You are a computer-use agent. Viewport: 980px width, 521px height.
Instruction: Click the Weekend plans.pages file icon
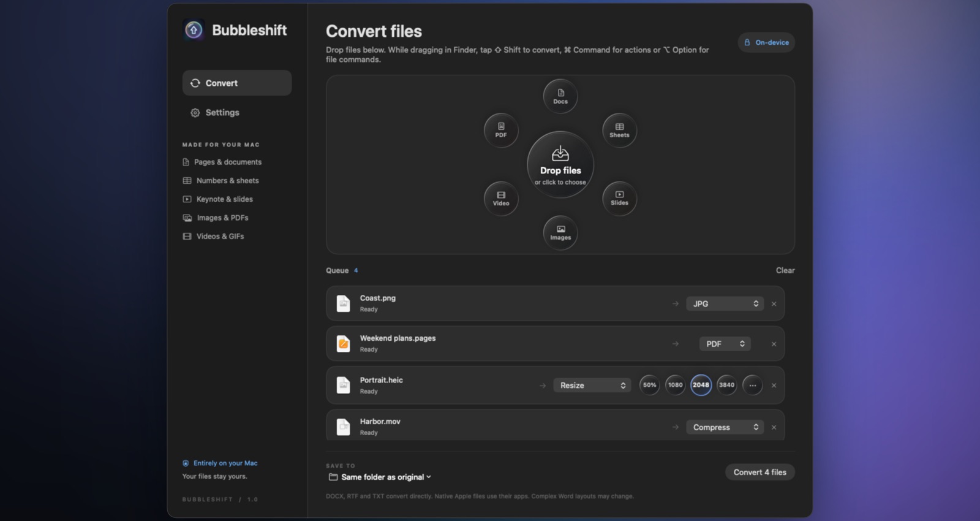[x=344, y=343]
